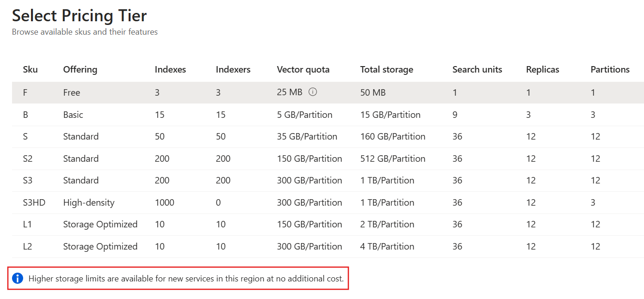Viewport: 644px width, 299px height.
Task: Click the Total storage column header
Action: point(387,70)
